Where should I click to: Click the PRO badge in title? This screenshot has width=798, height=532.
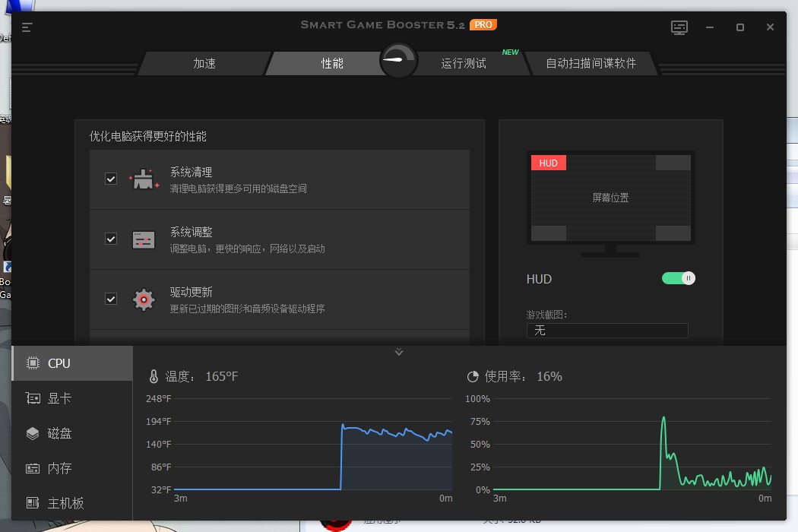pyautogui.click(x=483, y=24)
